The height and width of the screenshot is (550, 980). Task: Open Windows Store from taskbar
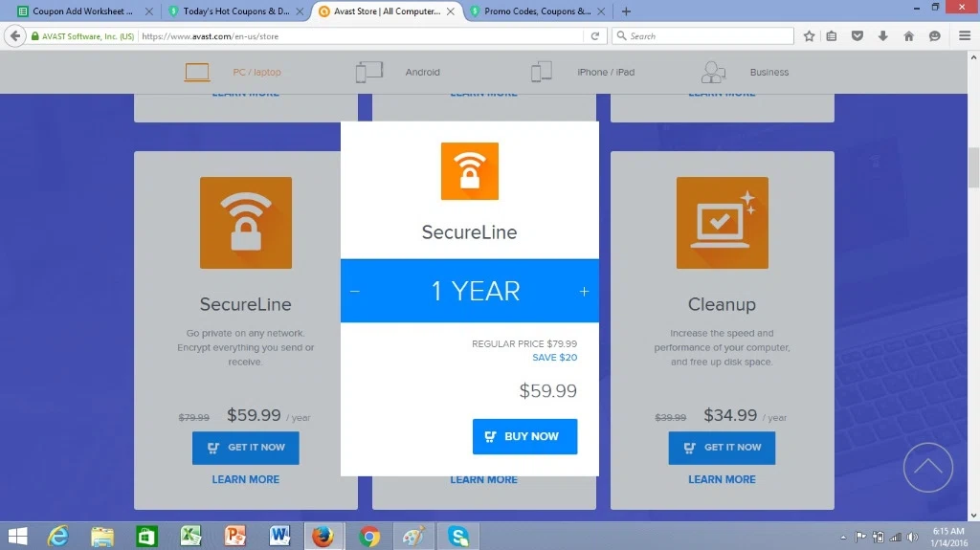146,537
